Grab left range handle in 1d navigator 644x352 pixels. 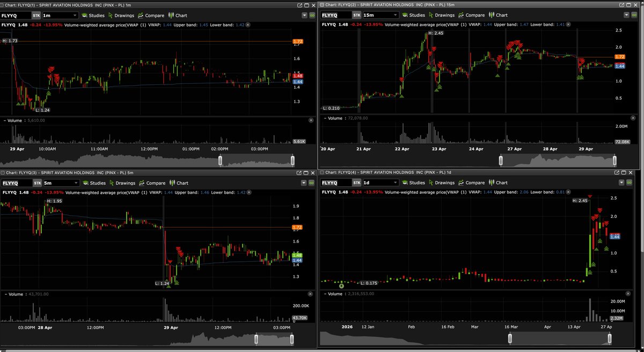[510, 338]
